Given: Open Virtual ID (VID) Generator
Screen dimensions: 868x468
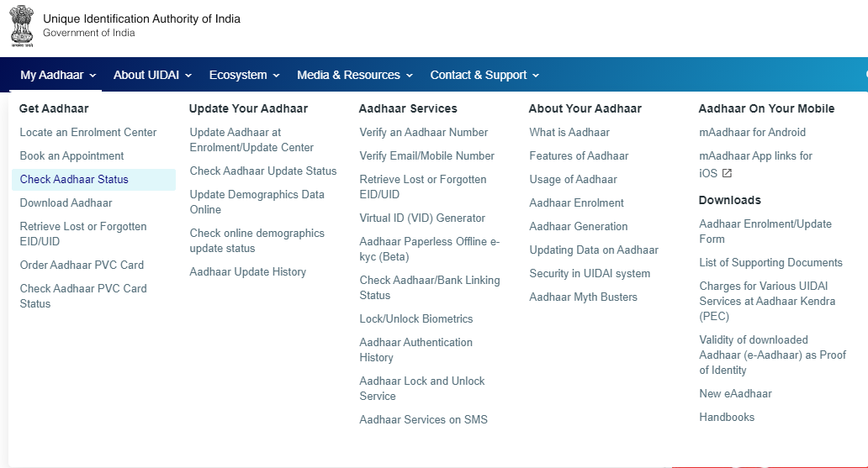Looking at the screenshot, I should (x=422, y=218).
